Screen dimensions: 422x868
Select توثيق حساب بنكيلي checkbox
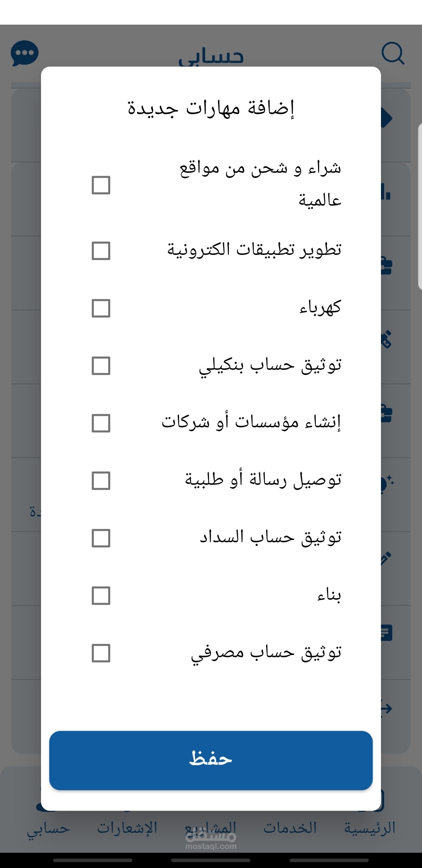101,366
